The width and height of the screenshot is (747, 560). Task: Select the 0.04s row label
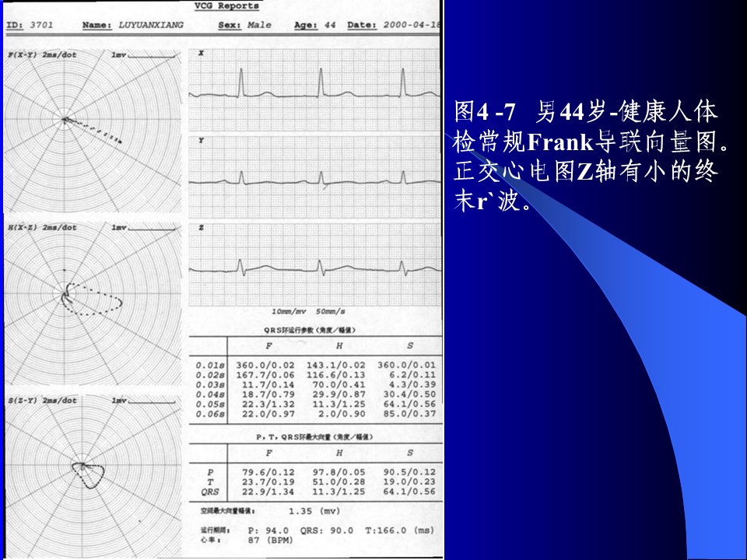tap(210, 394)
